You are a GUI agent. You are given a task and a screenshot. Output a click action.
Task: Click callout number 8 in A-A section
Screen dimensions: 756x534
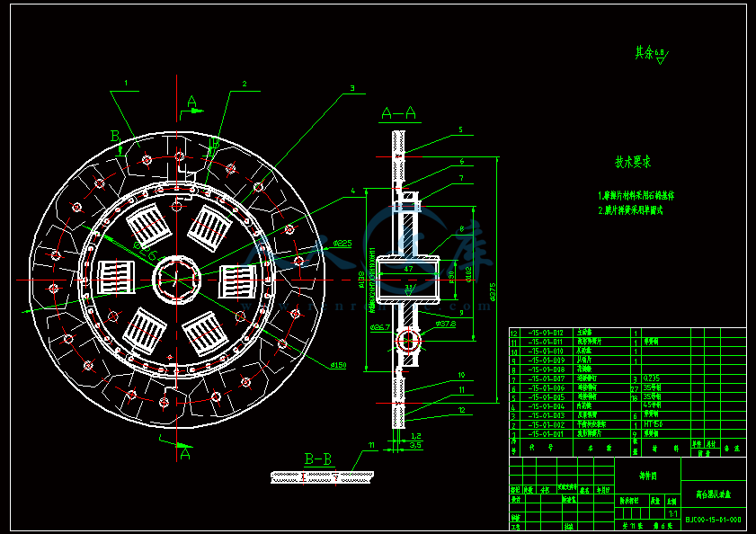tap(461, 229)
